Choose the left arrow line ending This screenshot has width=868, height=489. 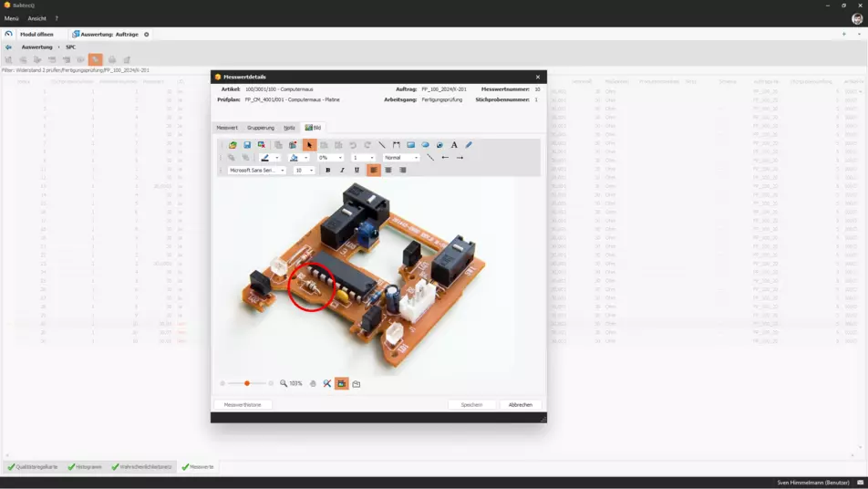point(445,158)
